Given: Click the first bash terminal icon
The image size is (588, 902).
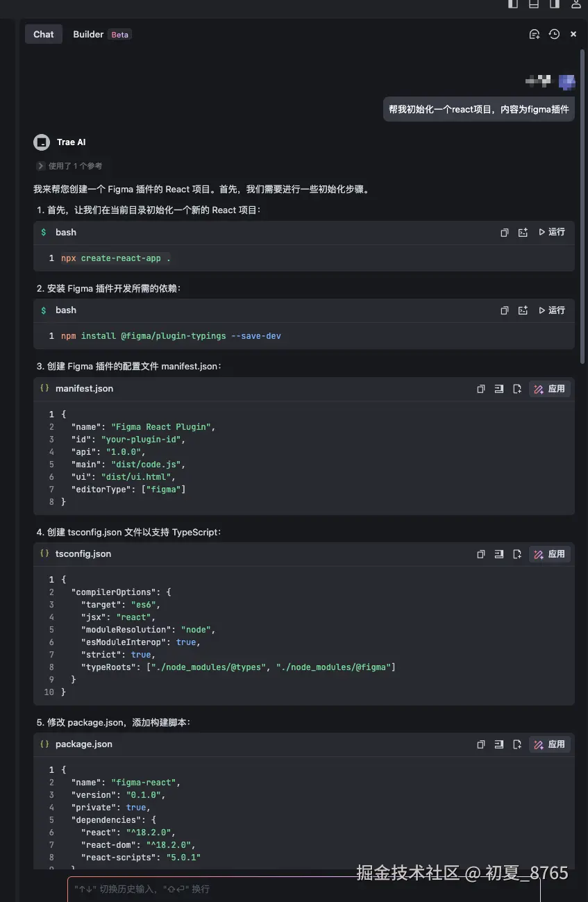Looking at the screenshot, I should coord(44,232).
